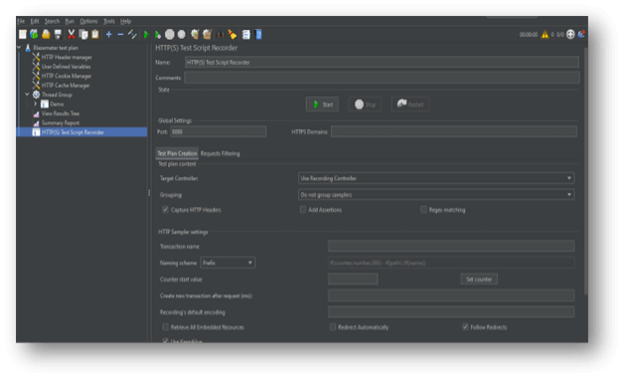Image resolution: width=624 pixels, height=380 pixels.
Task: Collapse the Thread Group node
Action: tap(27, 94)
